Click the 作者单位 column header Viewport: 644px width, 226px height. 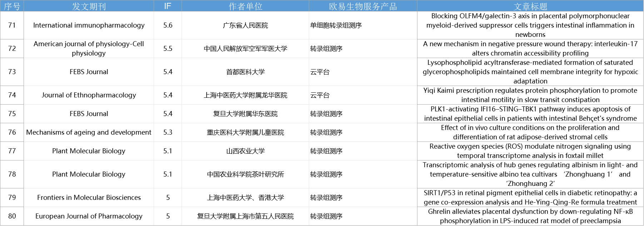click(x=245, y=6)
